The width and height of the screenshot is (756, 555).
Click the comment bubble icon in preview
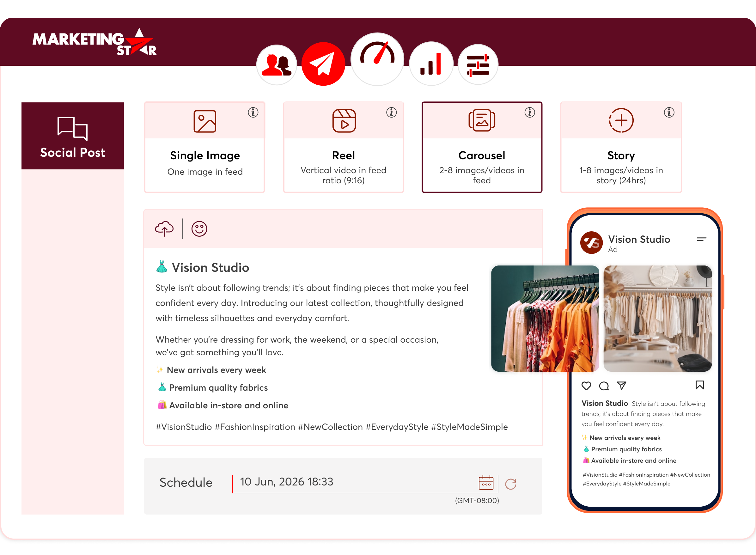click(604, 386)
